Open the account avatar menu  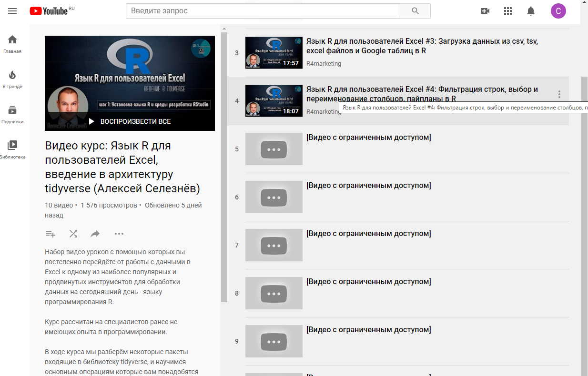(558, 11)
